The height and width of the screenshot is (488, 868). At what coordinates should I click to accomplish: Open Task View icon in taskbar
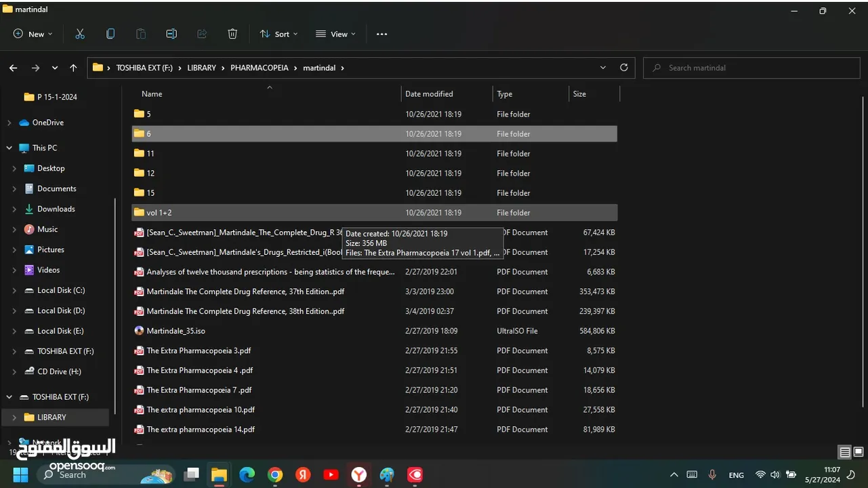191,474
